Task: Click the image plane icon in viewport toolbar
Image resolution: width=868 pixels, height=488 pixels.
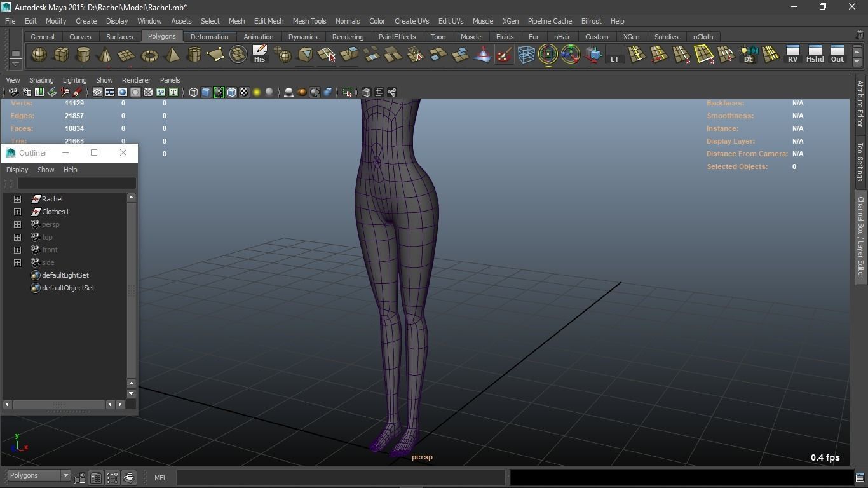Action: [52, 92]
